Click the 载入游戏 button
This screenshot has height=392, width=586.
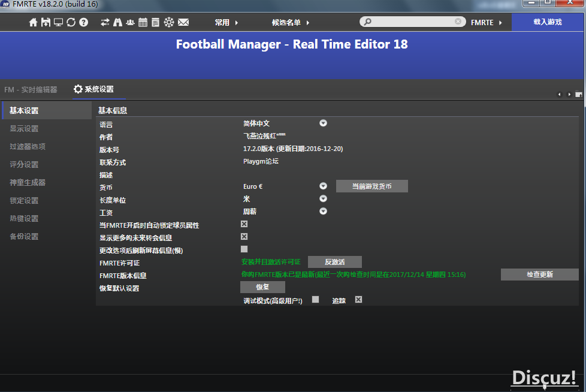[x=548, y=22]
